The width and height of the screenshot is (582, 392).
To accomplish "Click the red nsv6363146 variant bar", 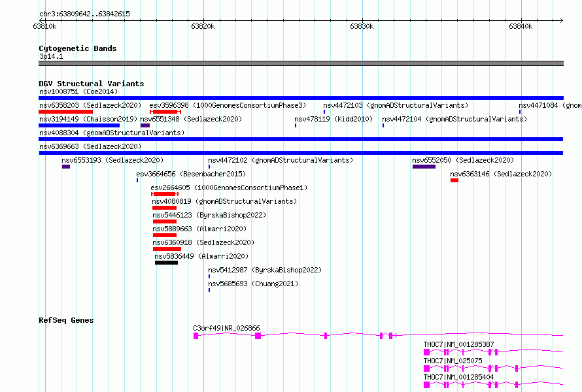I will pyautogui.click(x=454, y=180).
